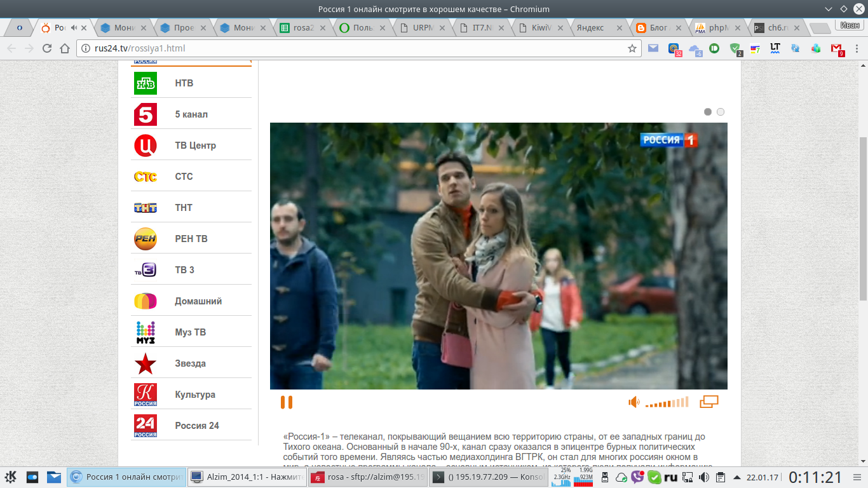The width and height of the screenshot is (868, 488).
Task: Open the KDE application launcher
Action: tap(11, 477)
